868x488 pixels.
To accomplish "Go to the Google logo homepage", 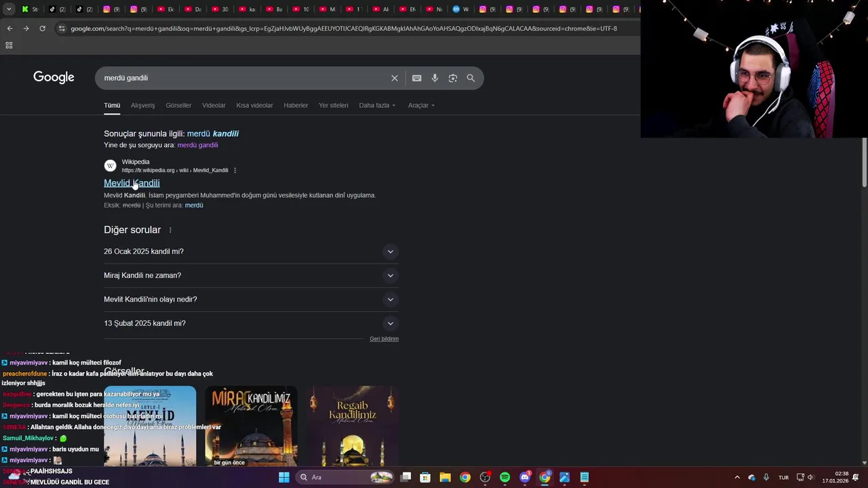I will tap(54, 77).
